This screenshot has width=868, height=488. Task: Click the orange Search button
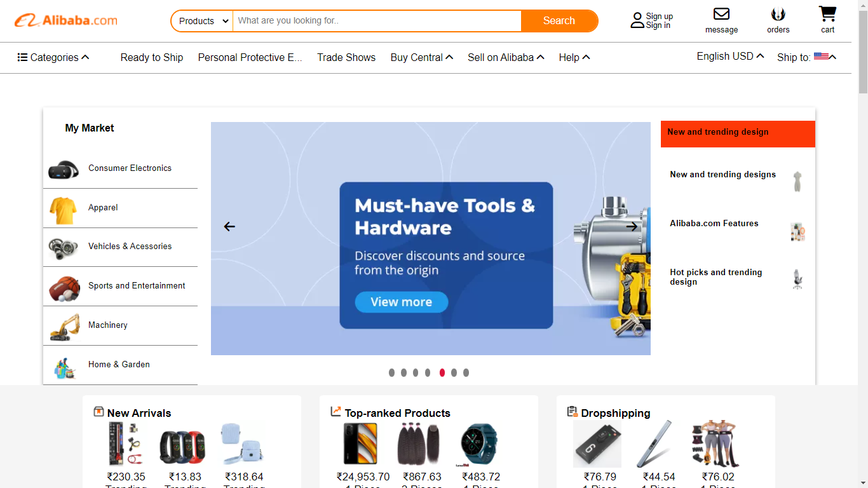[x=559, y=21]
